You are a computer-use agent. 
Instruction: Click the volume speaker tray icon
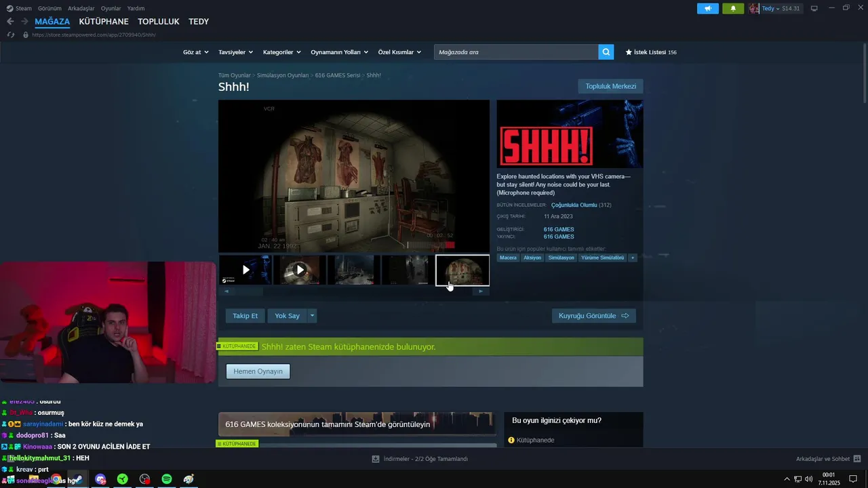(x=808, y=479)
